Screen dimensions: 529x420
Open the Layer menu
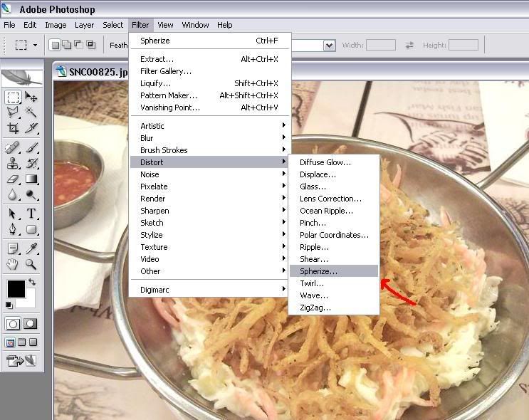[84, 25]
